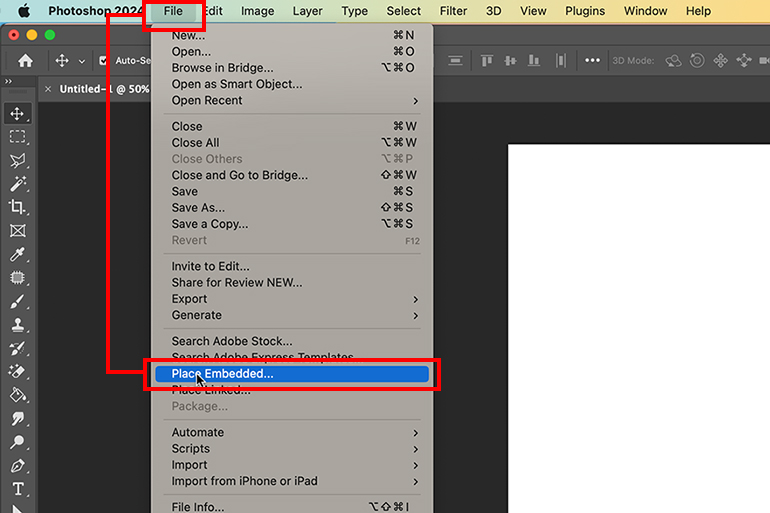Open the tool preset dropdown arrow
The height and width of the screenshot is (513, 770).
point(82,62)
